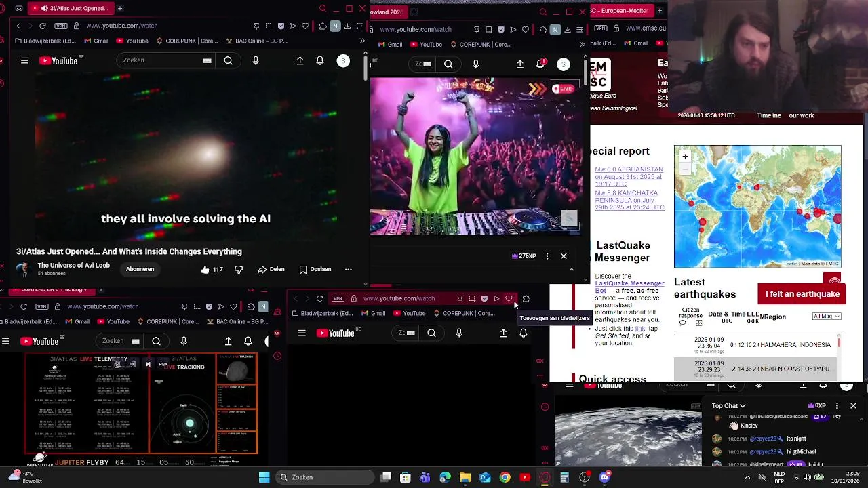The height and width of the screenshot is (488, 868).
Task: Select the Tomorrowland 2026 tab
Action: click(389, 12)
